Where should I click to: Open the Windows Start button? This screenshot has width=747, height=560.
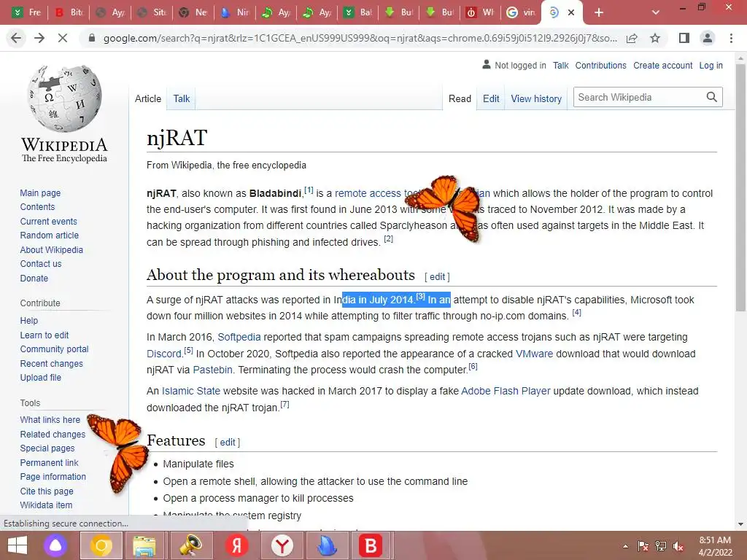18,545
